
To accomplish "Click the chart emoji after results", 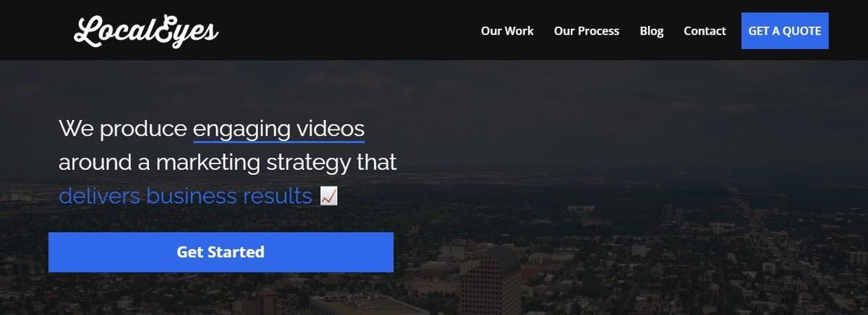I will [328, 196].
